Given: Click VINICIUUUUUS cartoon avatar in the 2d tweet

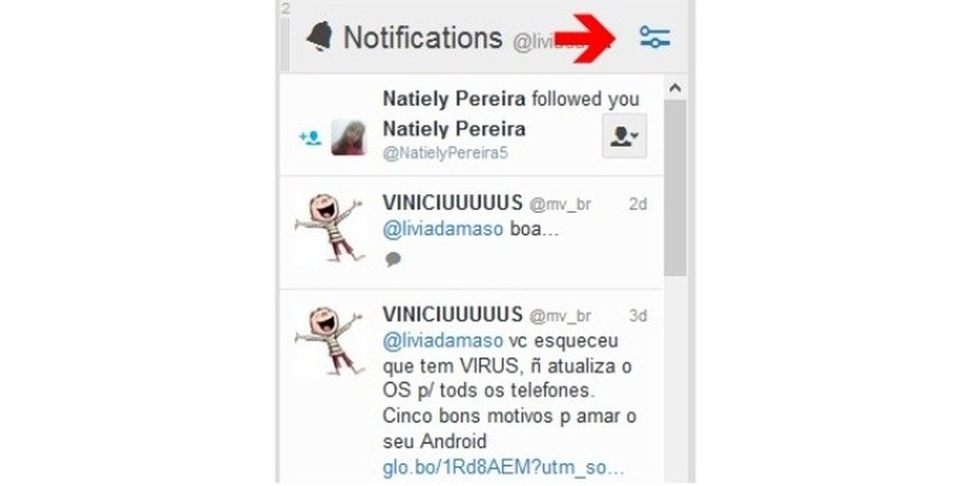Looking at the screenshot, I should click(x=329, y=227).
